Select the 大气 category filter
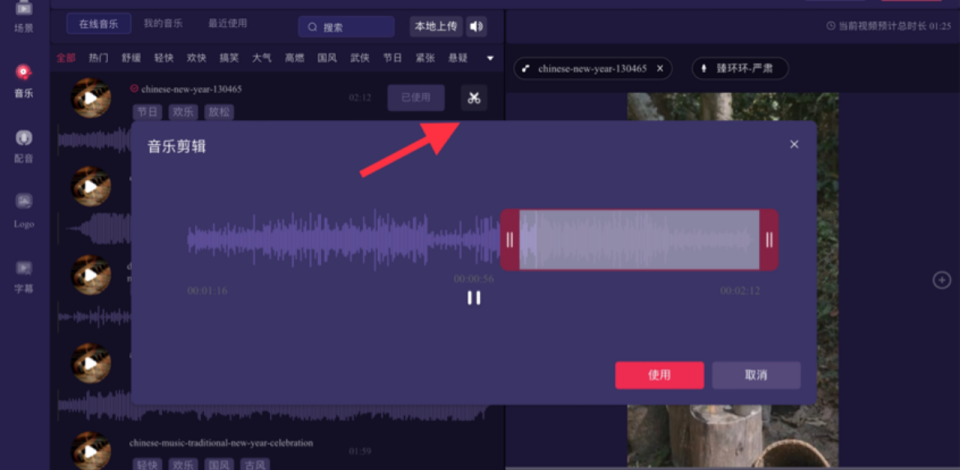This screenshot has width=960, height=470. coord(262,58)
